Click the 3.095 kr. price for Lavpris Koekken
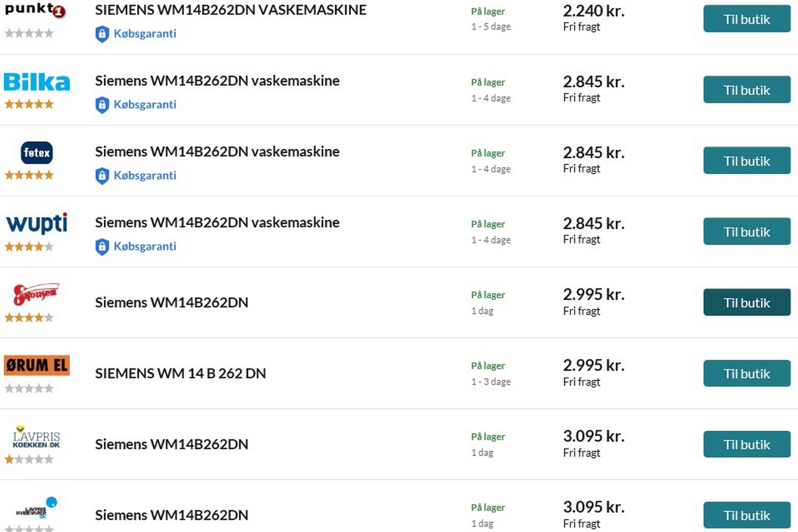This screenshot has height=532, width=798. [594, 436]
